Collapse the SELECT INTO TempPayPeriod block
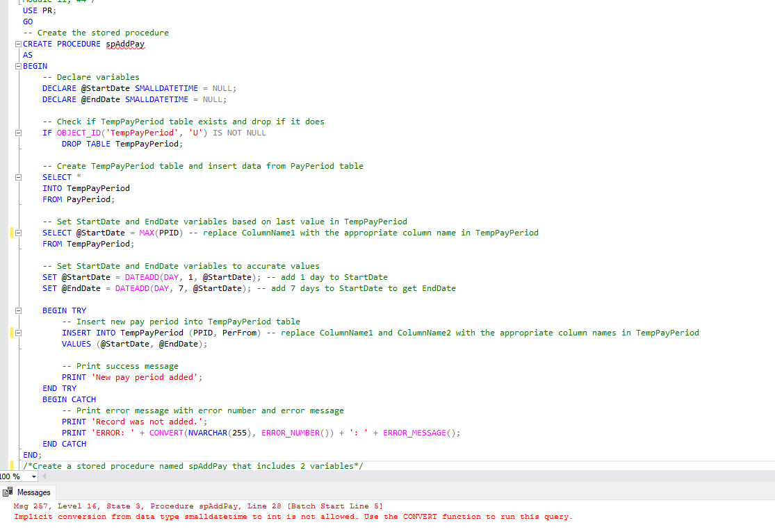Viewport: 775px width, 532px height. click(x=17, y=177)
